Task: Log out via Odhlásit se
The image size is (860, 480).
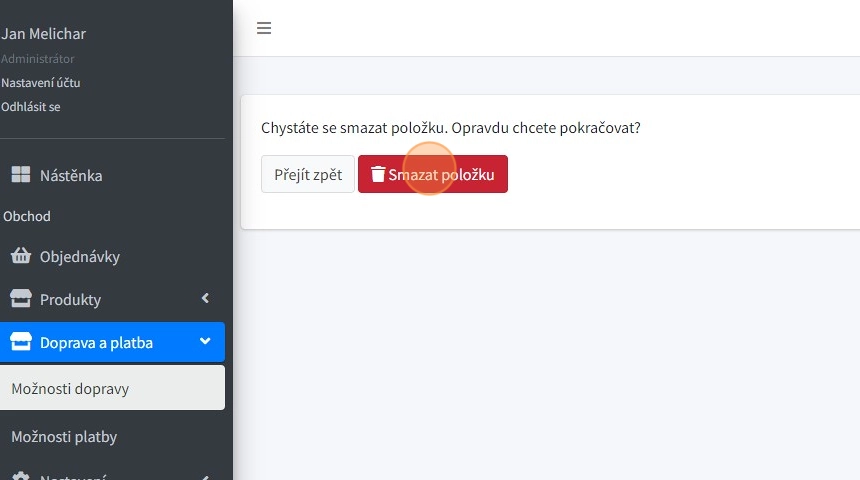Action: [31, 107]
